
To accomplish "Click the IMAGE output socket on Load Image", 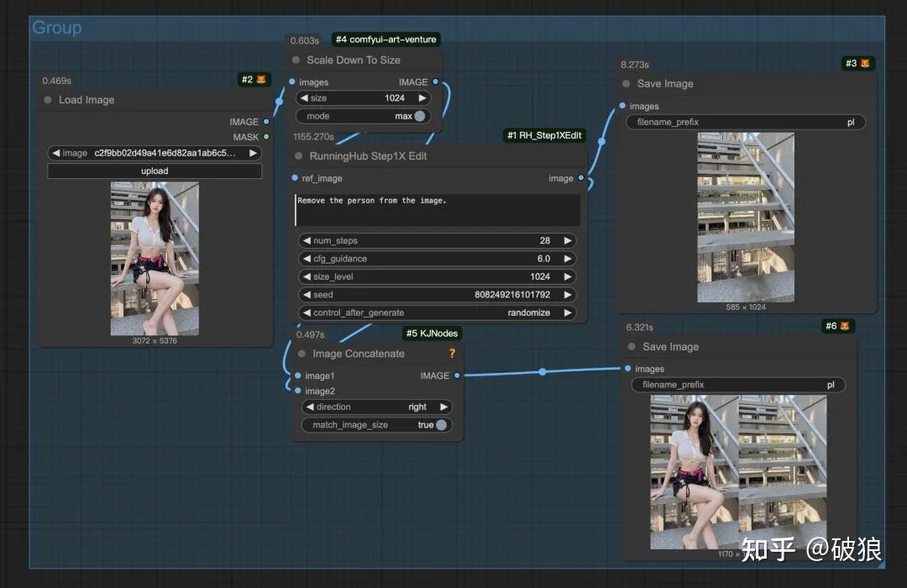I will pyautogui.click(x=267, y=121).
